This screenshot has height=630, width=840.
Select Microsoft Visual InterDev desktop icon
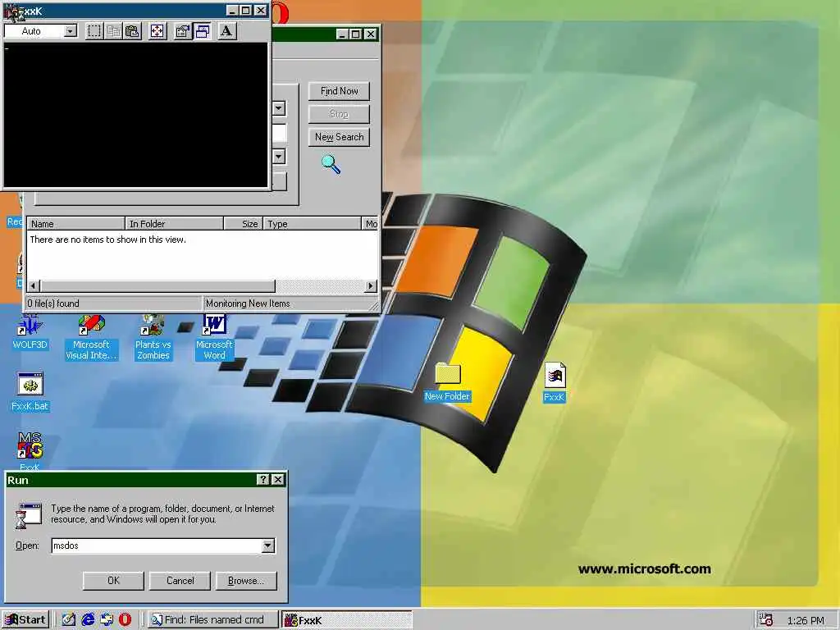91,337
